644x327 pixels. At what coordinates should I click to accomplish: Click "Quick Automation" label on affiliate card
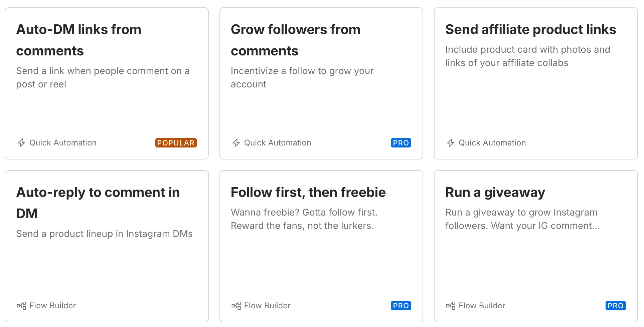[x=492, y=143]
